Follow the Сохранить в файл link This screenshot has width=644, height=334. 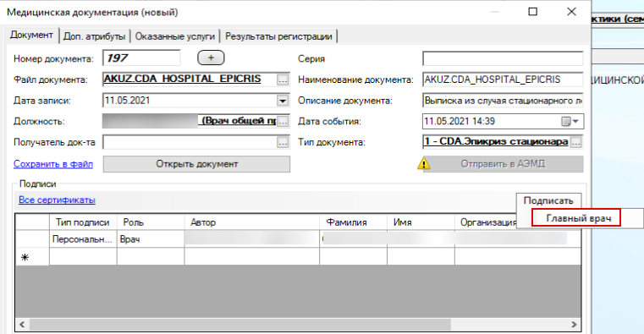coord(53,164)
